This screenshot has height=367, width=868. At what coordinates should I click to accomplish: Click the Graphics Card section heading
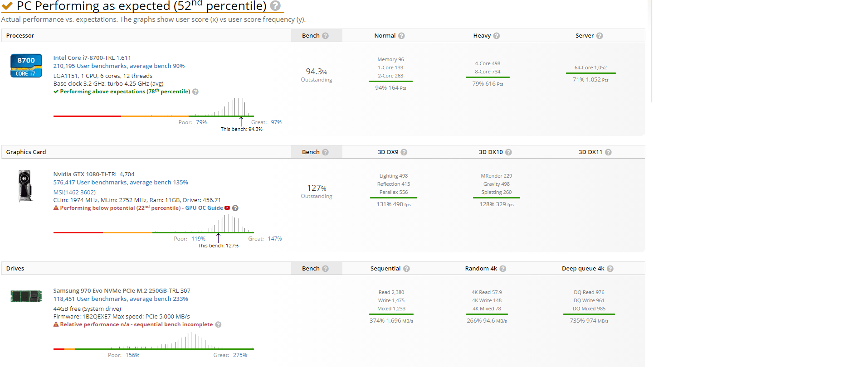click(x=26, y=152)
